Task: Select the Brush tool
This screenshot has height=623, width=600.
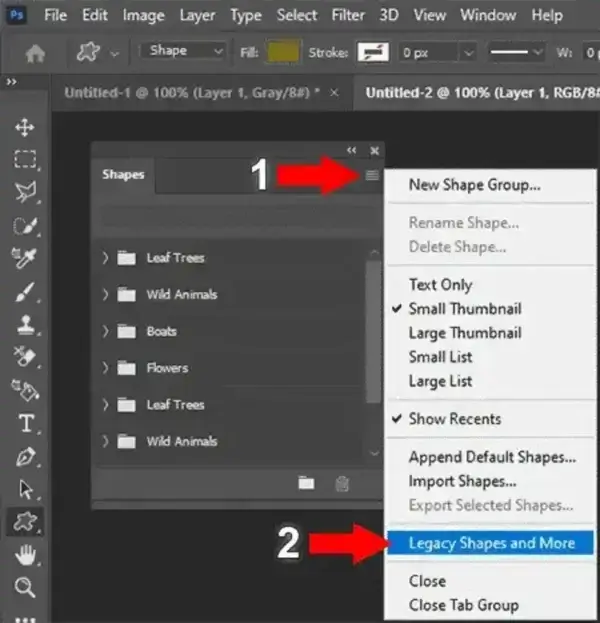Action: [x=25, y=292]
